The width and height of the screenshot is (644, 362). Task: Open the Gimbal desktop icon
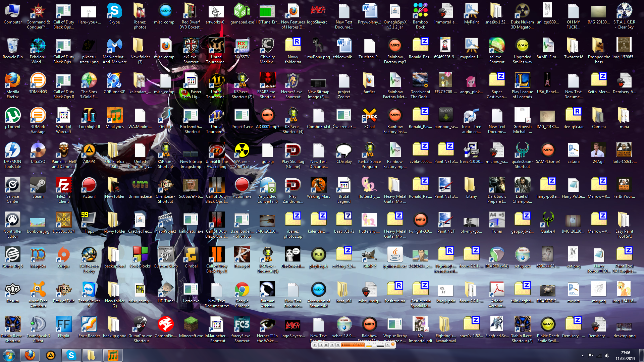pyautogui.click(x=191, y=258)
